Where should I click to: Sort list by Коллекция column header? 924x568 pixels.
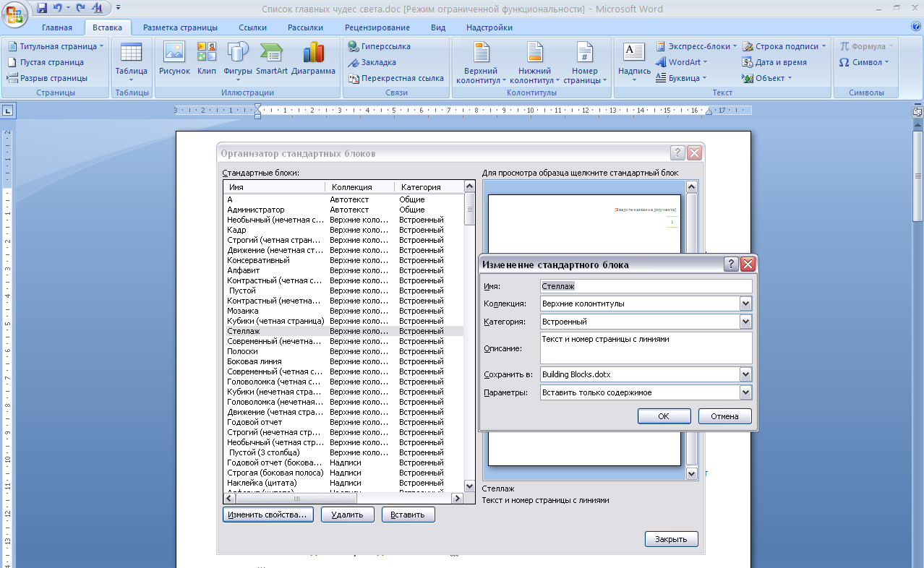point(359,187)
